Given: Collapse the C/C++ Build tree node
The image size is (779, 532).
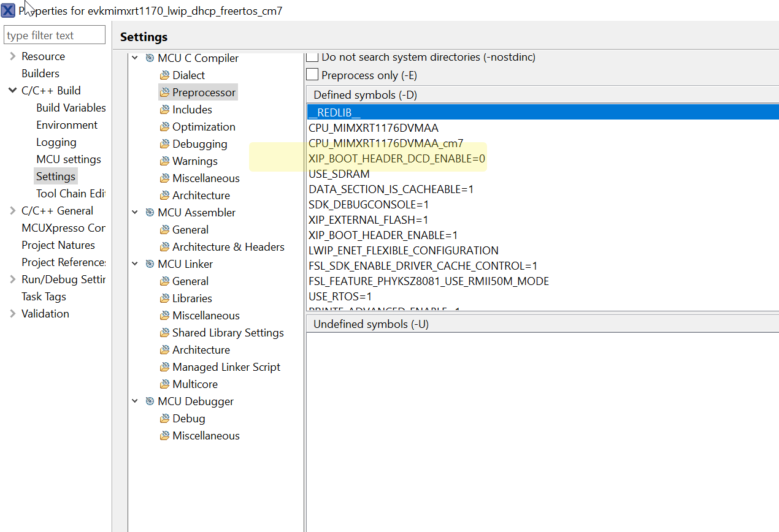Looking at the screenshot, I should point(12,91).
